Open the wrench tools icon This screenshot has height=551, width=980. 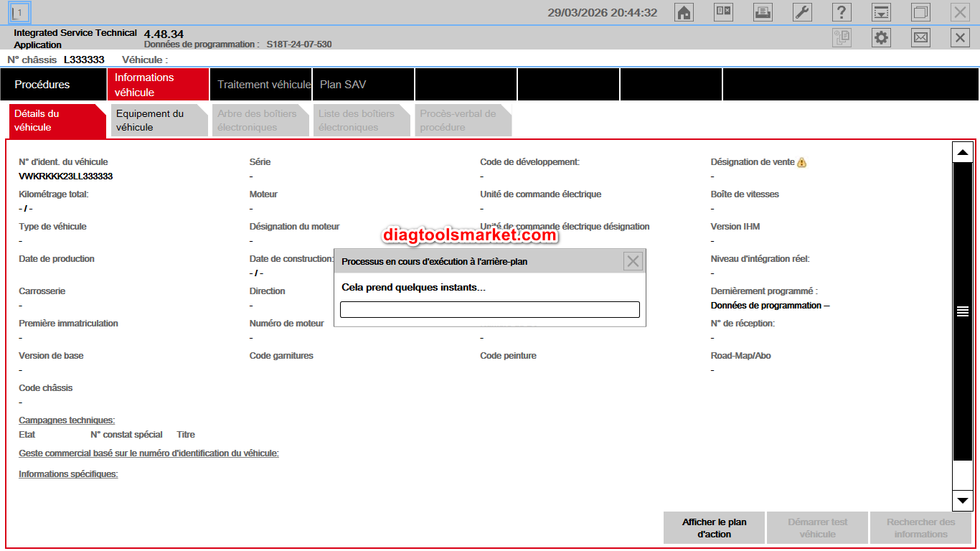point(802,12)
